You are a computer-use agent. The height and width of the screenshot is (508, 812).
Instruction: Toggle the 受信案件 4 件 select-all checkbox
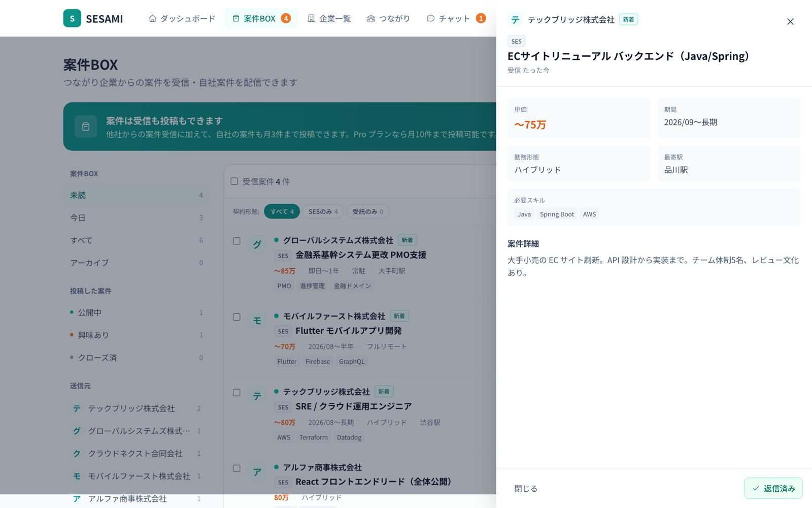point(234,181)
